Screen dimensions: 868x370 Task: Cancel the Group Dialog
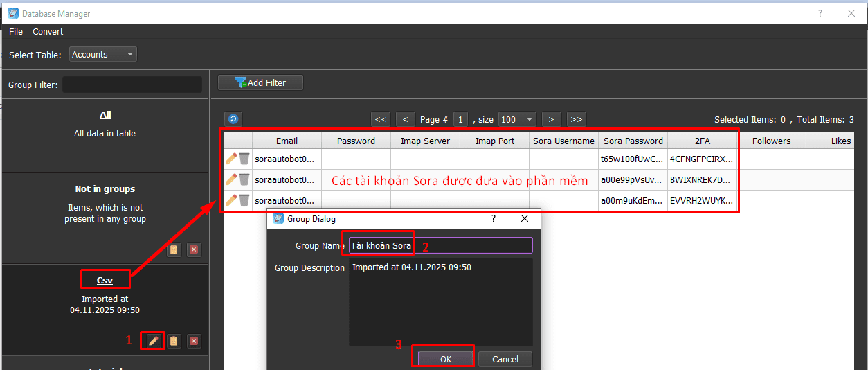(x=505, y=359)
